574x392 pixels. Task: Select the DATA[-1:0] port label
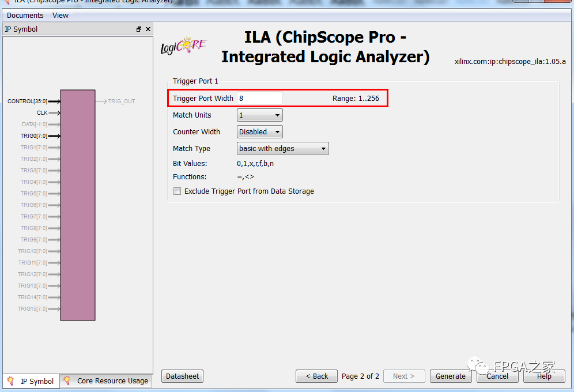click(35, 125)
